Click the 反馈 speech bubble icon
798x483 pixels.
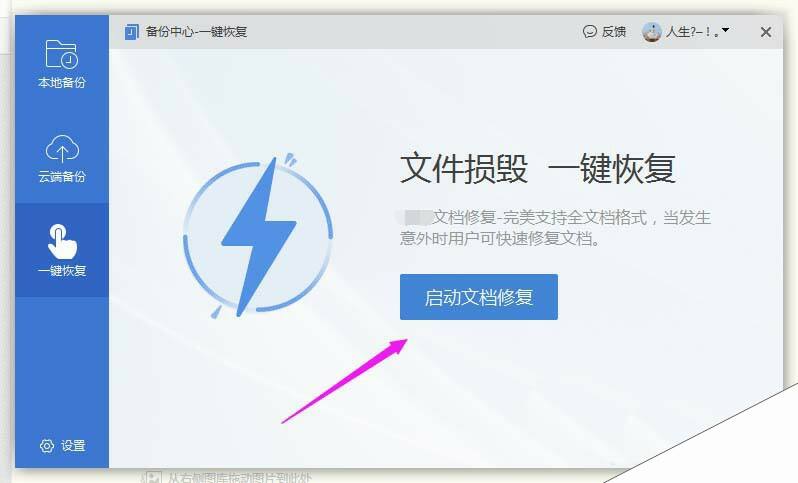tap(589, 32)
